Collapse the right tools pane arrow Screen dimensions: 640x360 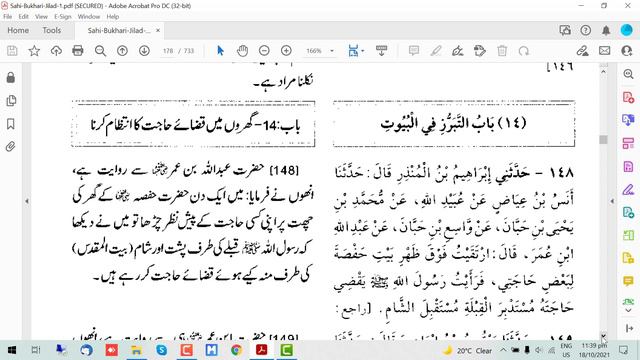pos(612,201)
